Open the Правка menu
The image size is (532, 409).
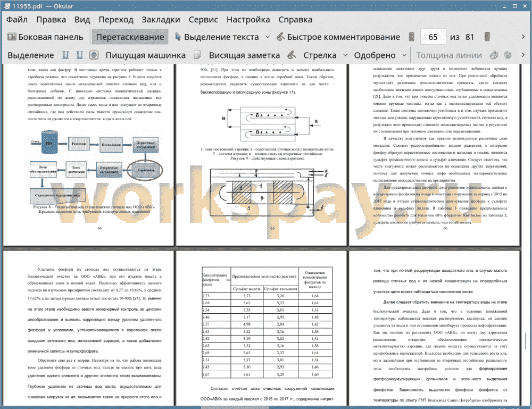[x=51, y=20]
